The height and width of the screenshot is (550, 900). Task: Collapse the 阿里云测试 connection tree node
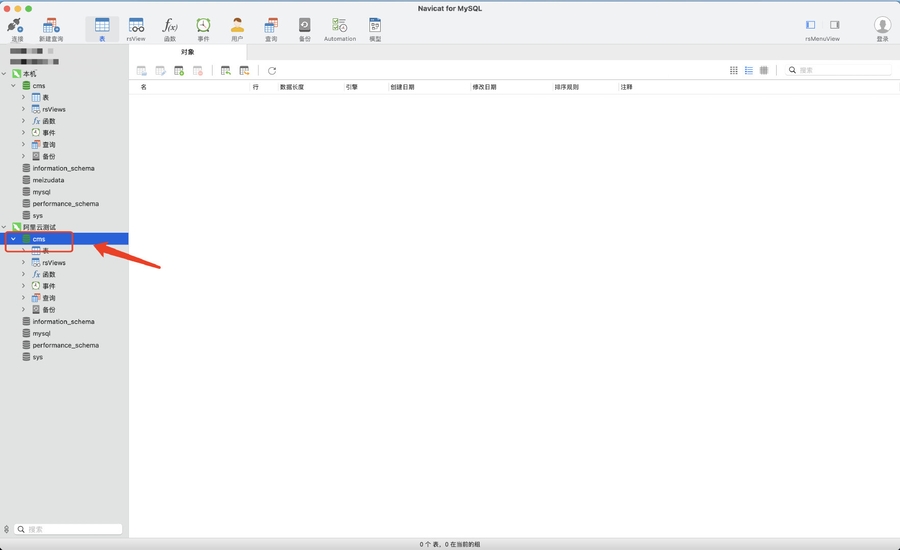pyautogui.click(x=5, y=227)
